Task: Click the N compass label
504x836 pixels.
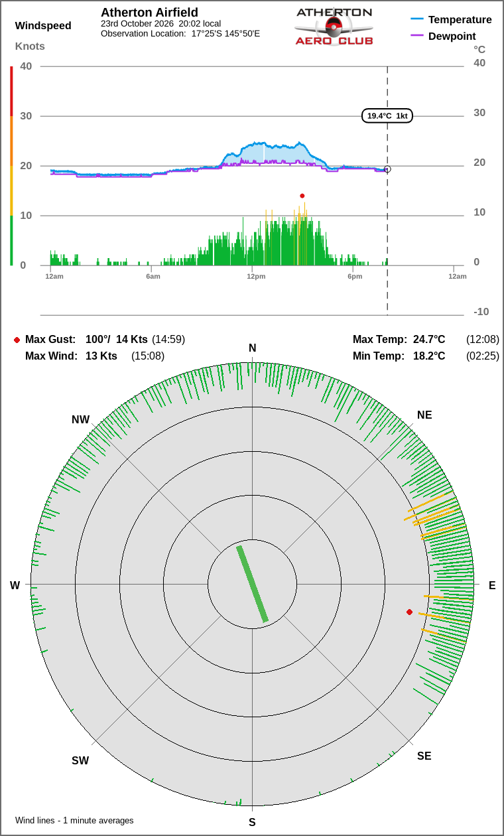Action: [x=252, y=348]
